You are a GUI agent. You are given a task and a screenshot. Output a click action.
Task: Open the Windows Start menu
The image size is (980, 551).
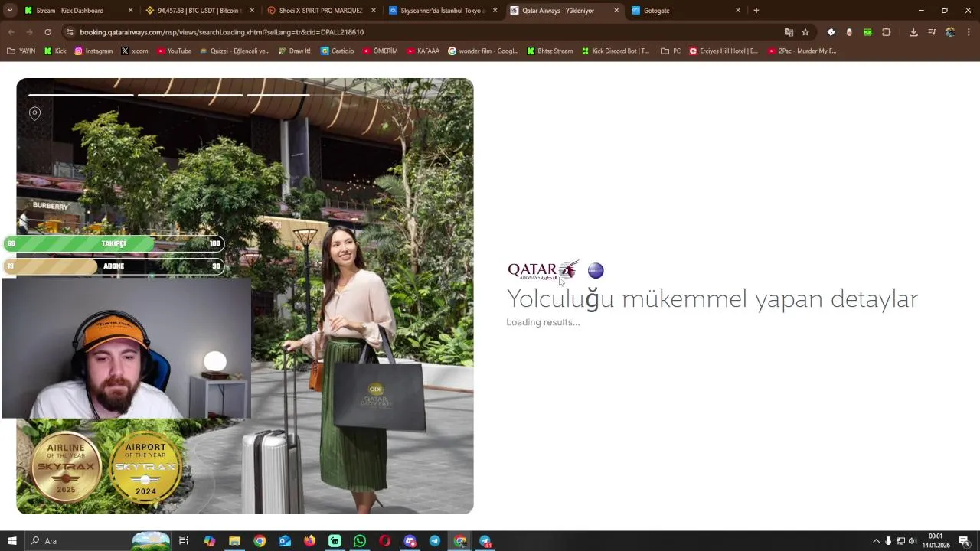coord(11,541)
